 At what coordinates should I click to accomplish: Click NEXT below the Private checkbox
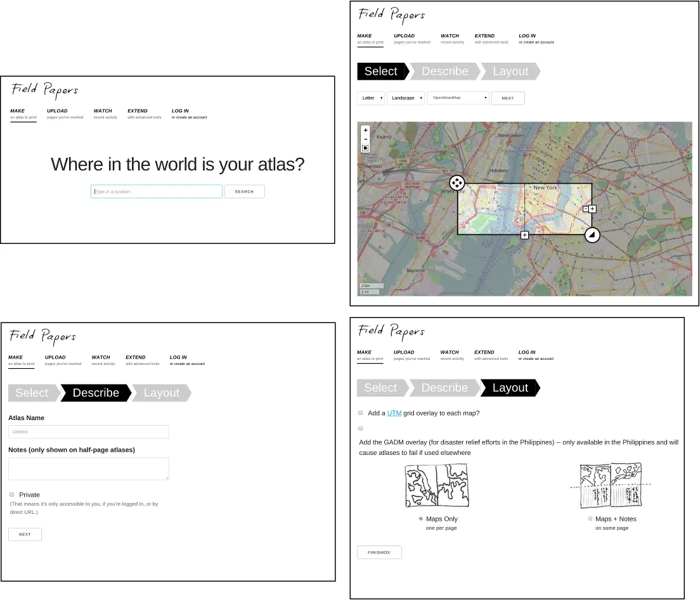click(25, 534)
